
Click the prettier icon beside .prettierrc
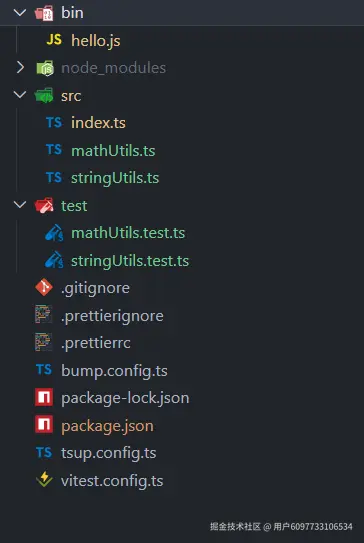tap(43, 342)
